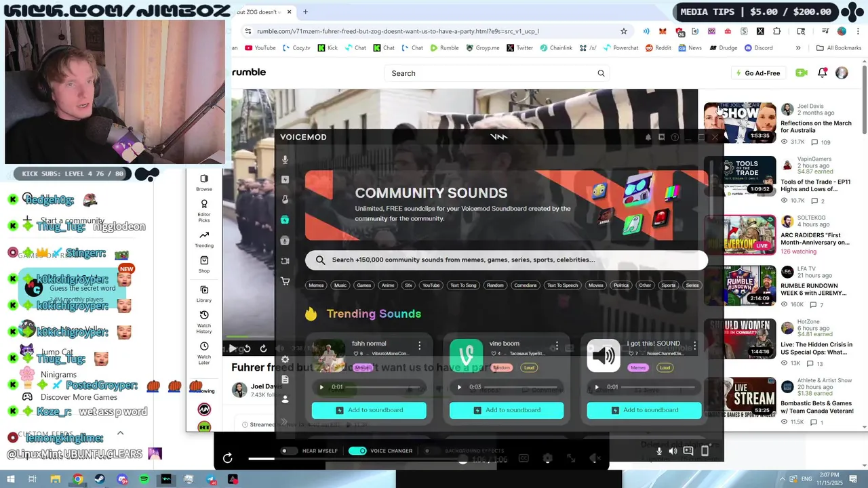Open options menu for I got this! SOUND

(694, 344)
